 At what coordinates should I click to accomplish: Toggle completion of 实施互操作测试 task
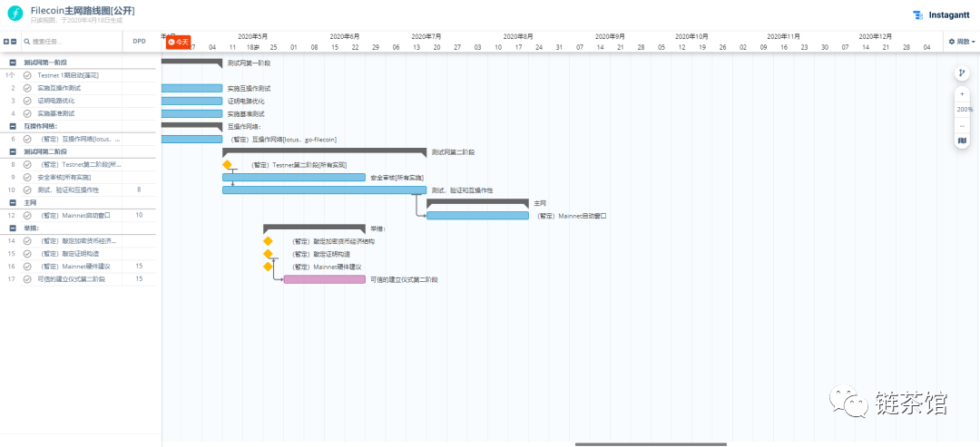[27, 88]
